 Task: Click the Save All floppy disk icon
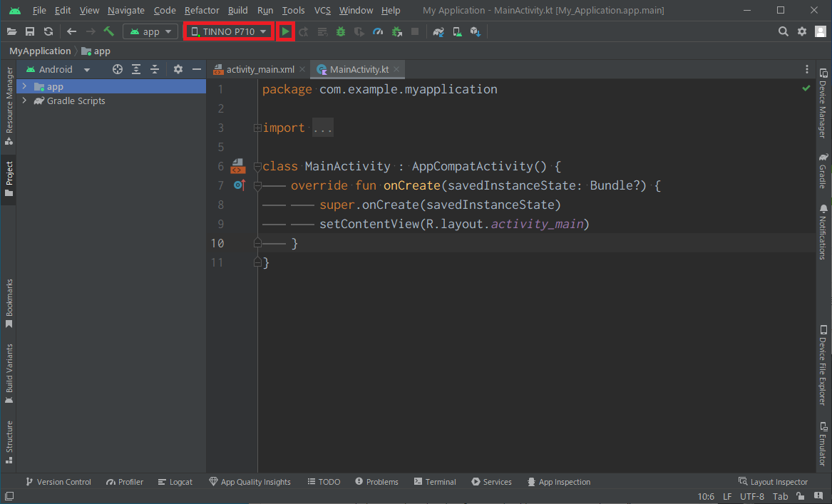click(x=30, y=31)
